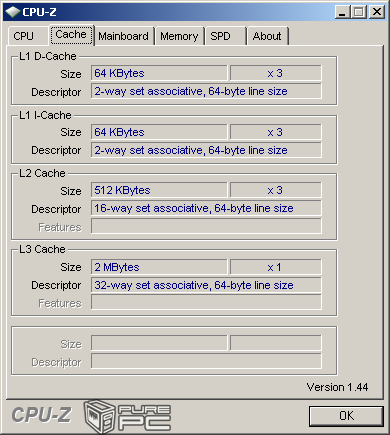This screenshot has height=435, width=390.
Task: Click the L3 Cache 2 MBytes size field
Action: pyautogui.click(x=159, y=267)
